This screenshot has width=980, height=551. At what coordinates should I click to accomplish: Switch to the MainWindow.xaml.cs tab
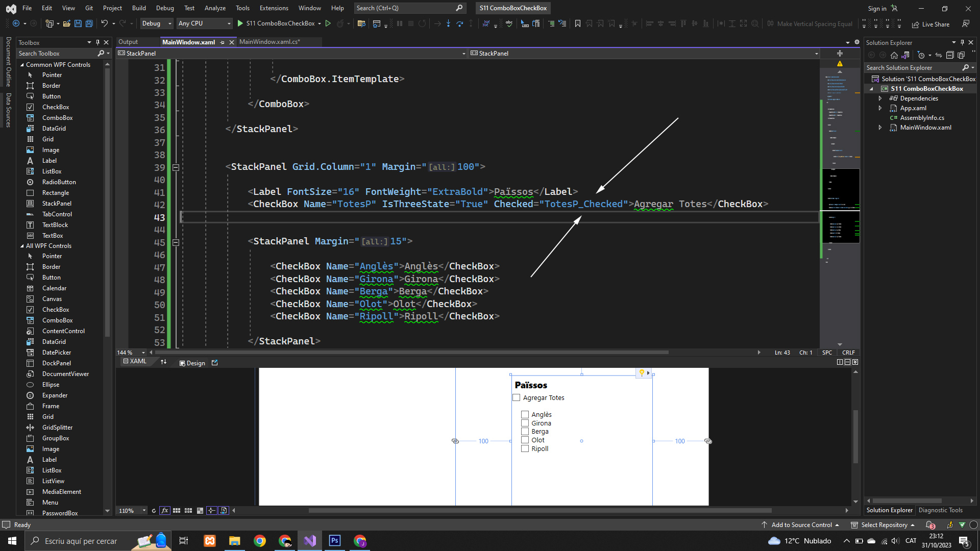269,42
